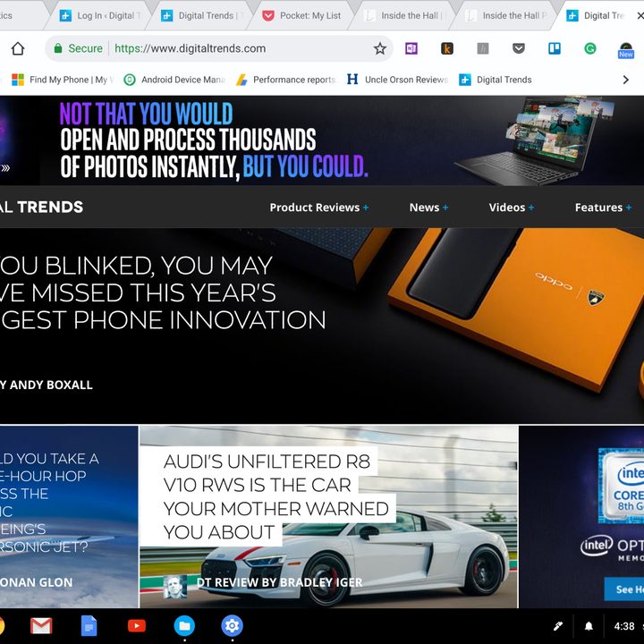Open the supersonic jet article card
Image resolution: width=644 pixels, height=644 pixels.
(x=69, y=517)
